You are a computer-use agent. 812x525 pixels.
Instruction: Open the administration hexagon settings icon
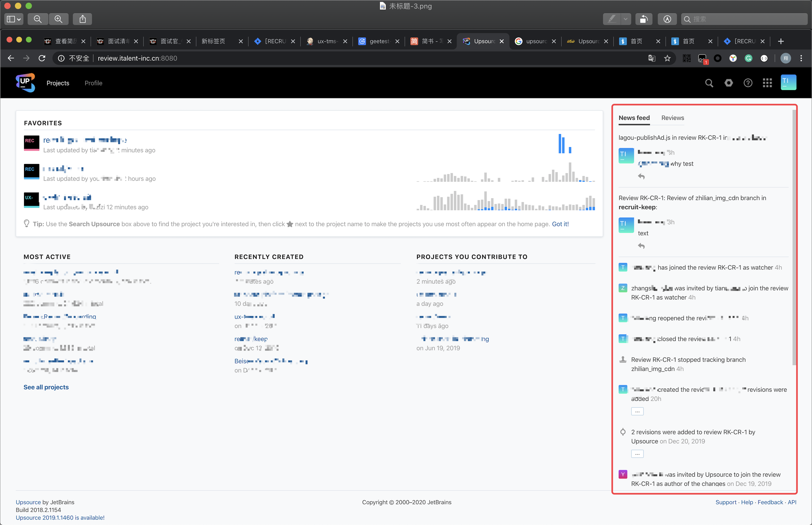coord(729,83)
